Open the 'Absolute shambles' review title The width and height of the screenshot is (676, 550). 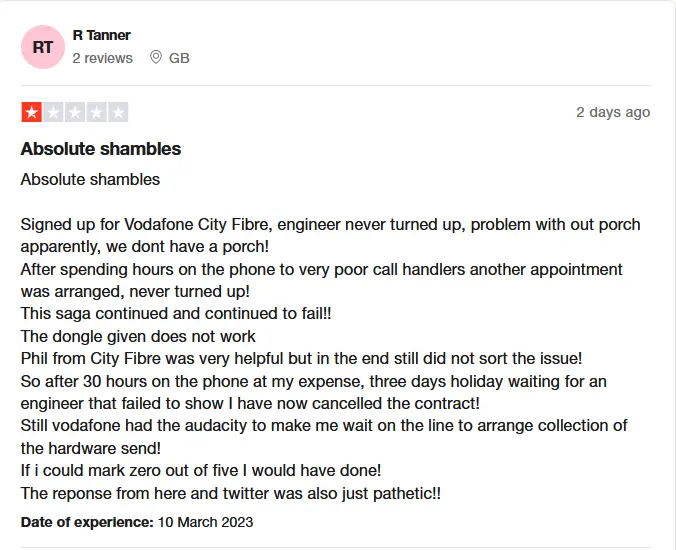[x=101, y=149]
